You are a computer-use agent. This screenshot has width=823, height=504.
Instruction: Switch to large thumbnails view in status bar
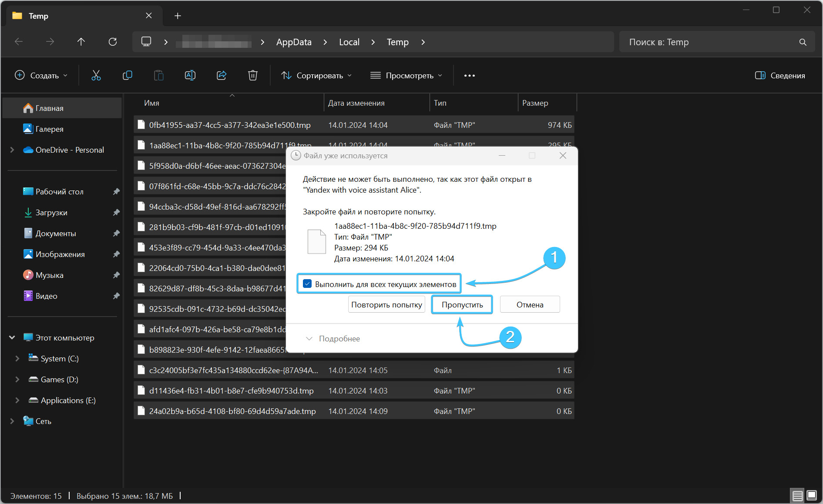(x=812, y=496)
